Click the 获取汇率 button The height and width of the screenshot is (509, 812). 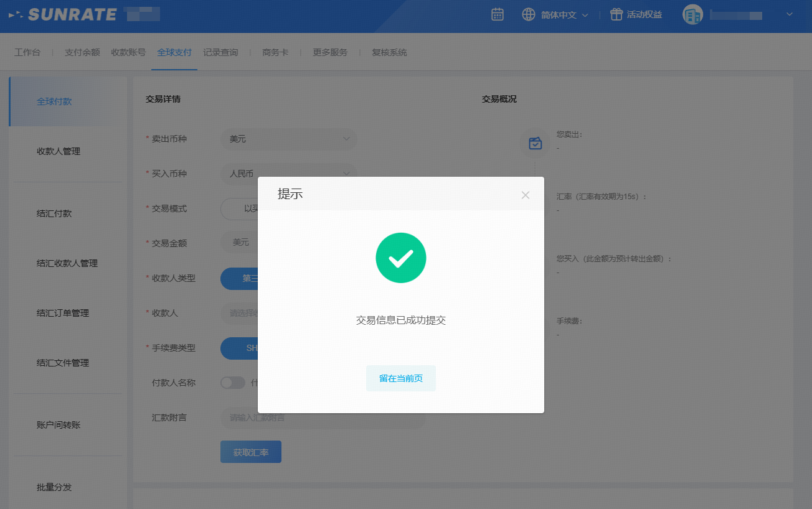[x=251, y=452]
